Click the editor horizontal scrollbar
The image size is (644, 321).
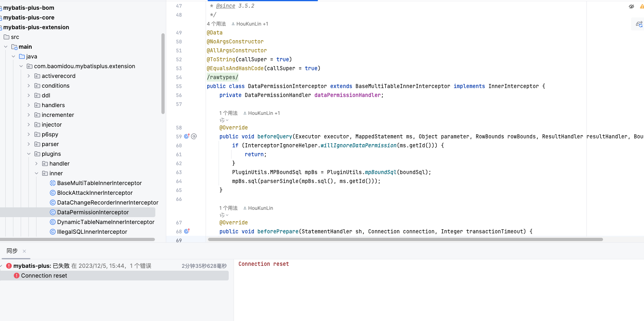tap(406, 239)
